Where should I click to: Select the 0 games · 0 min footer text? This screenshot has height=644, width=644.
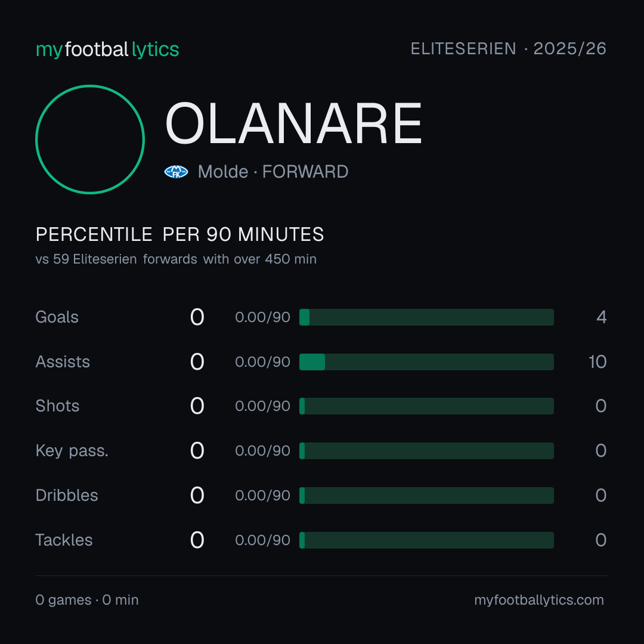click(87, 600)
